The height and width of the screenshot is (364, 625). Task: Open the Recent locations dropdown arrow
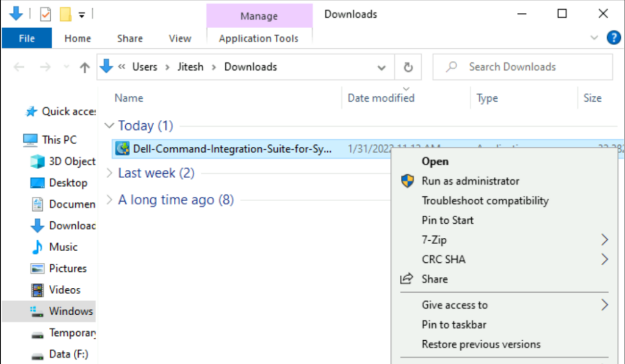[x=67, y=66]
